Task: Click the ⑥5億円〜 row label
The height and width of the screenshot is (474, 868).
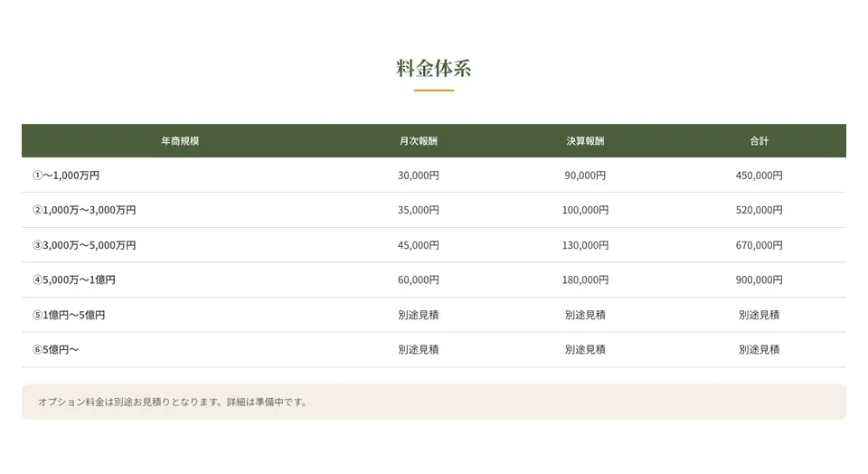Action: click(x=55, y=350)
